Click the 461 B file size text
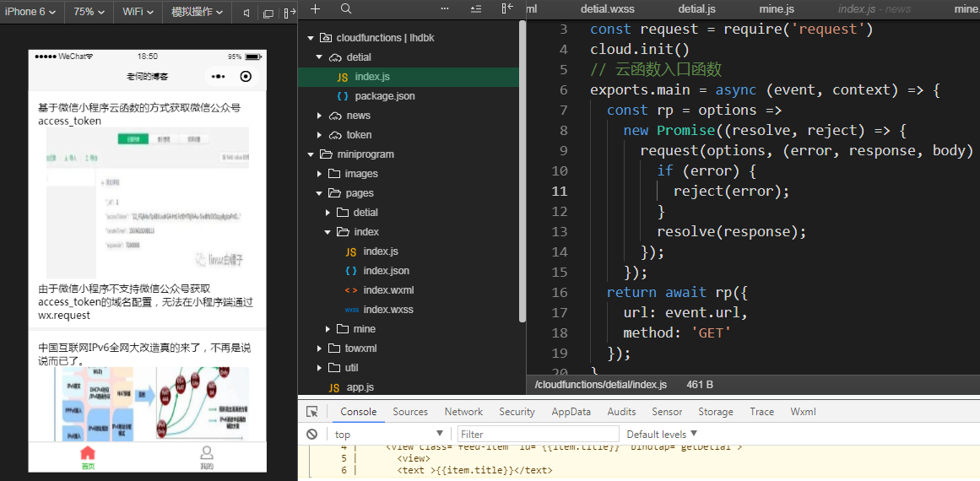The image size is (980, 481). pos(700,385)
